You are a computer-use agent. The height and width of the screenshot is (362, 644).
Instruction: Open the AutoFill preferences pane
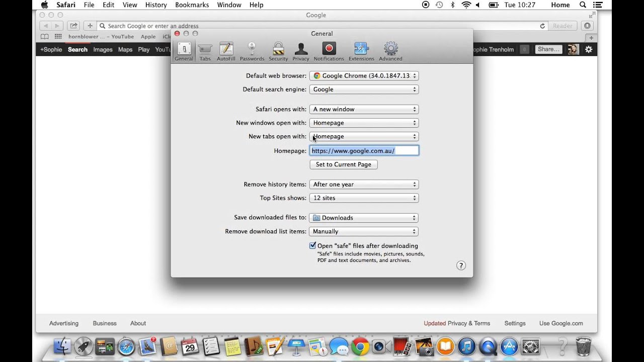(226, 52)
